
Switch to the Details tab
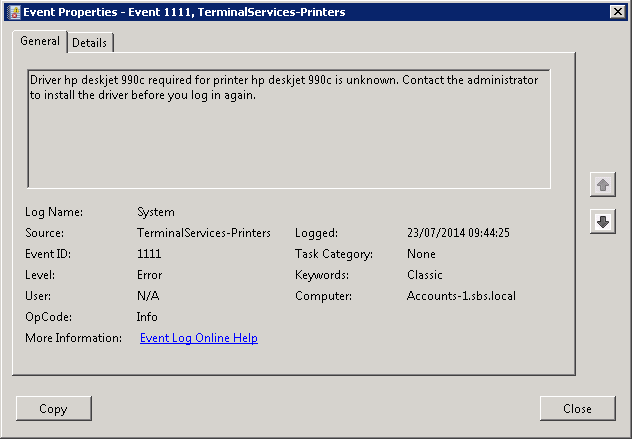90,43
